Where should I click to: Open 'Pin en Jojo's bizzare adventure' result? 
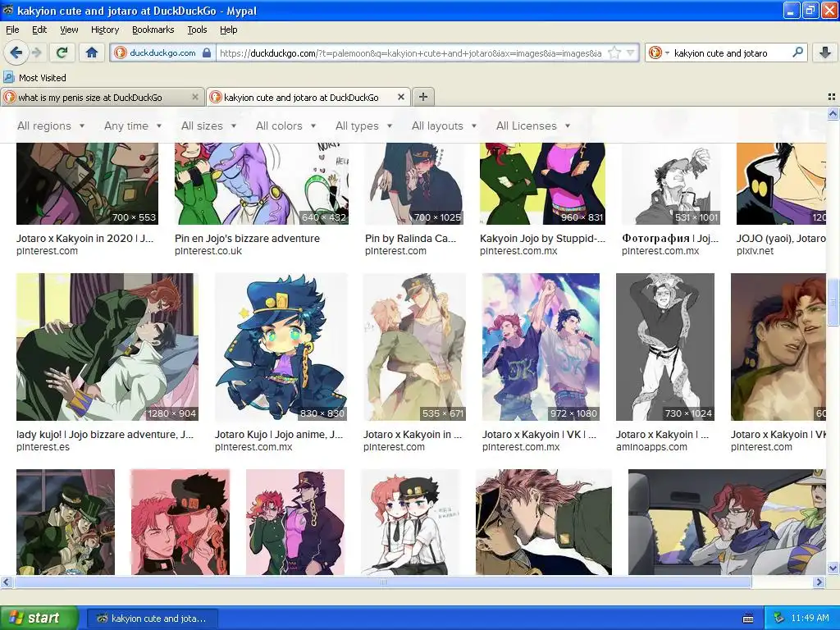point(247,239)
